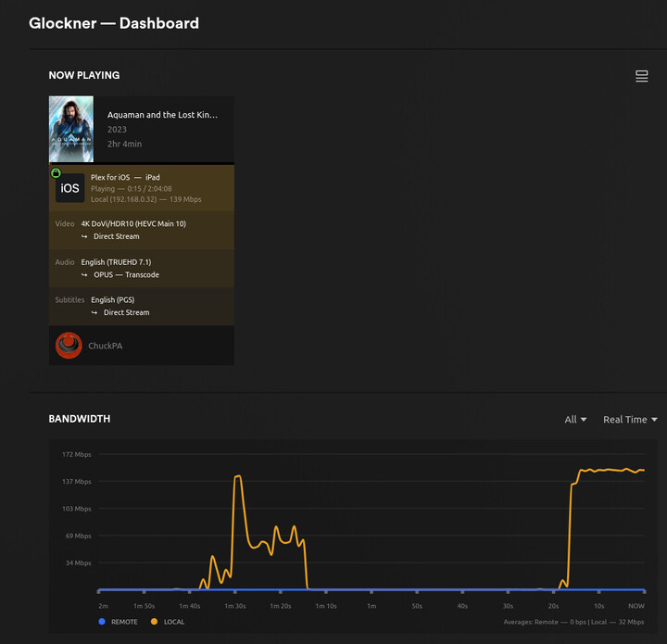Click the English (TRUEHD 7.1) audio text
Screen dimensions: 667x644
click(x=116, y=262)
